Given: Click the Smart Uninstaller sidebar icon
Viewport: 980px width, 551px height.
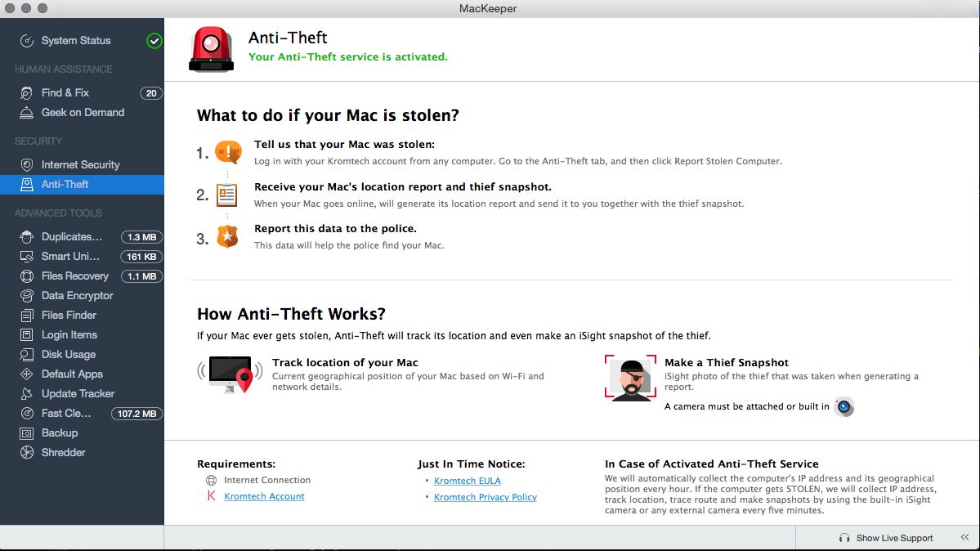Looking at the screenshot, I should [x=26, y=257].
